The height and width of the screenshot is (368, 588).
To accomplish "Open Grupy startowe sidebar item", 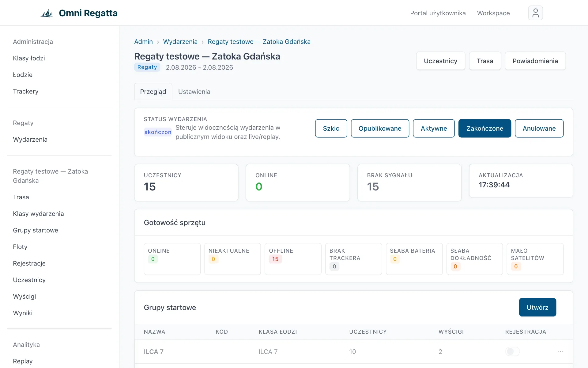I will tap(36, 230).
